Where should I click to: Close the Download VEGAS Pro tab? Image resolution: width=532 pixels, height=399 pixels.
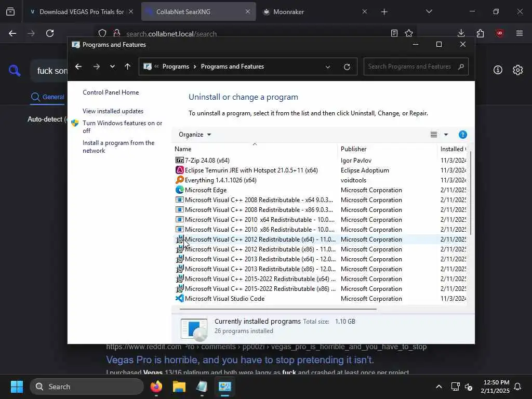click(130, 11)
